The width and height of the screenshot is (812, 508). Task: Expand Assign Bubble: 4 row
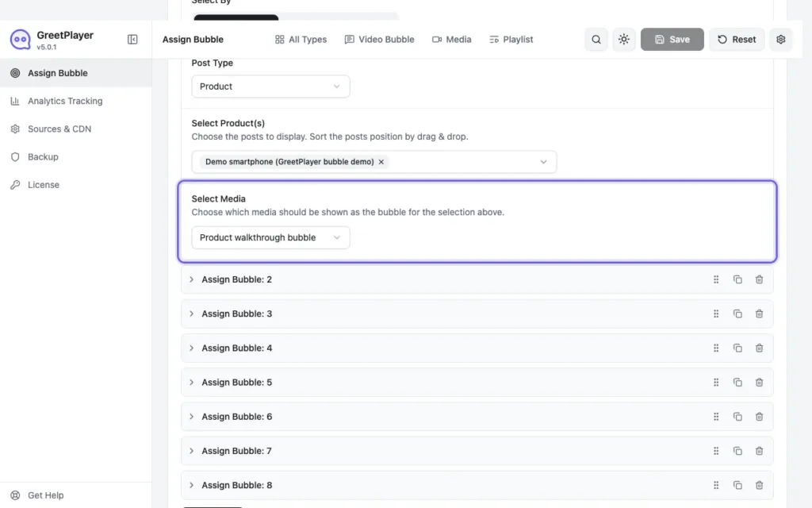coord(477,348)
